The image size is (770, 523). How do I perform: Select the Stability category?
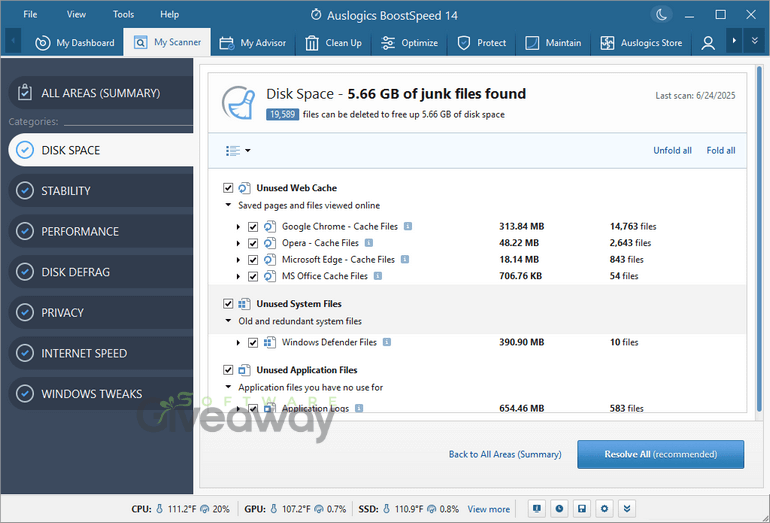point(101,191)
